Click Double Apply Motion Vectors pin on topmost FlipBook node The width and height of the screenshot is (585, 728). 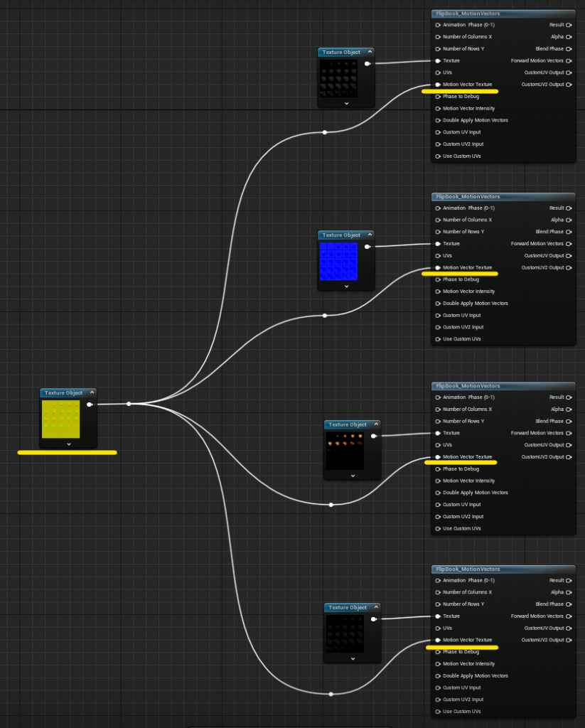[438, 120]
